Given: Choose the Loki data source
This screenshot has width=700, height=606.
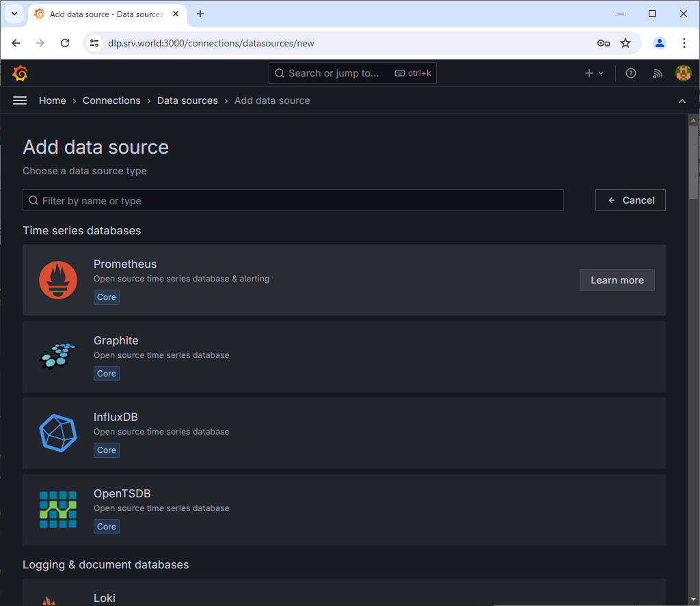Looking at the screenshot, I should tap(344, 592).
